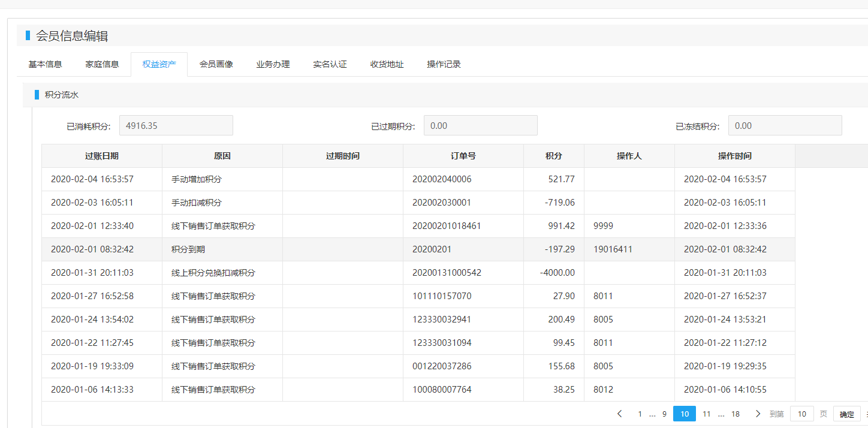Viewport: 868px width, 428px height.
Task: Go to previous page arrow in pagination
Action: coord(620,414)
